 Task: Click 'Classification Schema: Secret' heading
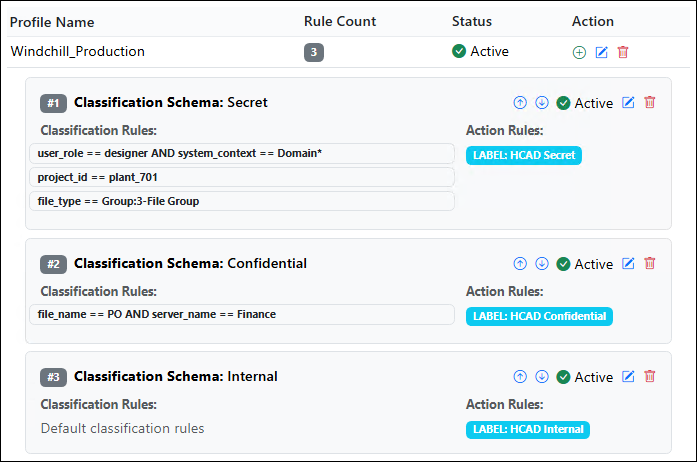click(171, 103)
